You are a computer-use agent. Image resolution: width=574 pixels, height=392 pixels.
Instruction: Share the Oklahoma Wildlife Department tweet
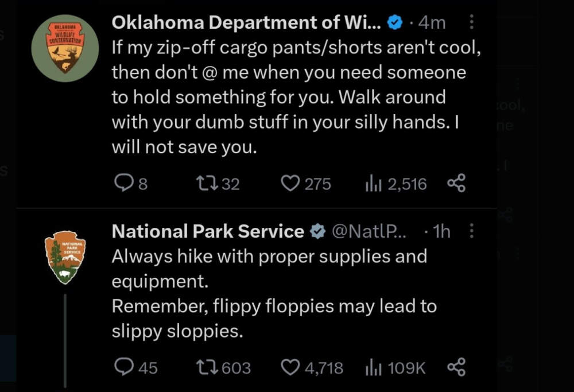pos(456,184)
